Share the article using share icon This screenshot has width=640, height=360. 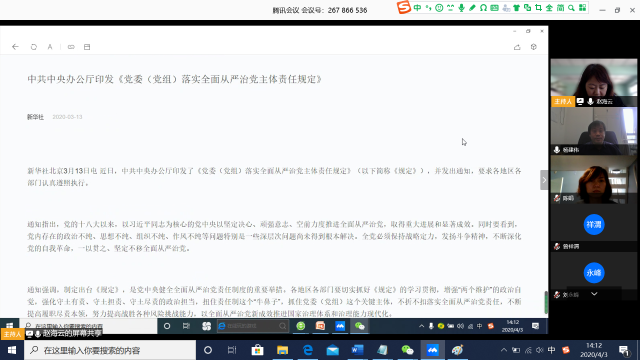point(517,47)
